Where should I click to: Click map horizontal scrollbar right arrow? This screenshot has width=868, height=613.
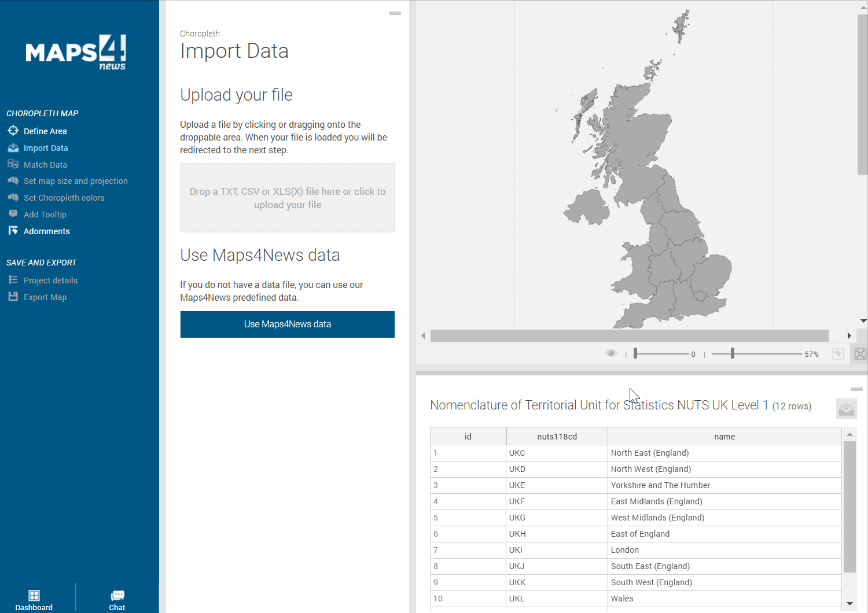849,336
